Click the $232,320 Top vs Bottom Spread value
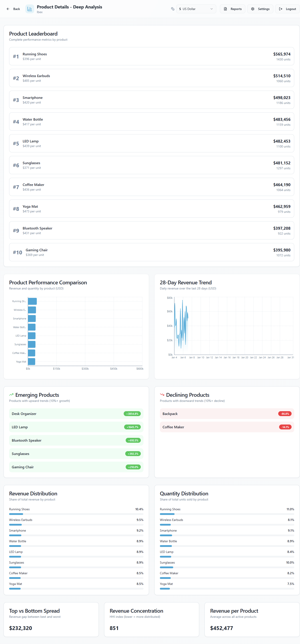Screen dimensions: 300x644 (20, 628)
